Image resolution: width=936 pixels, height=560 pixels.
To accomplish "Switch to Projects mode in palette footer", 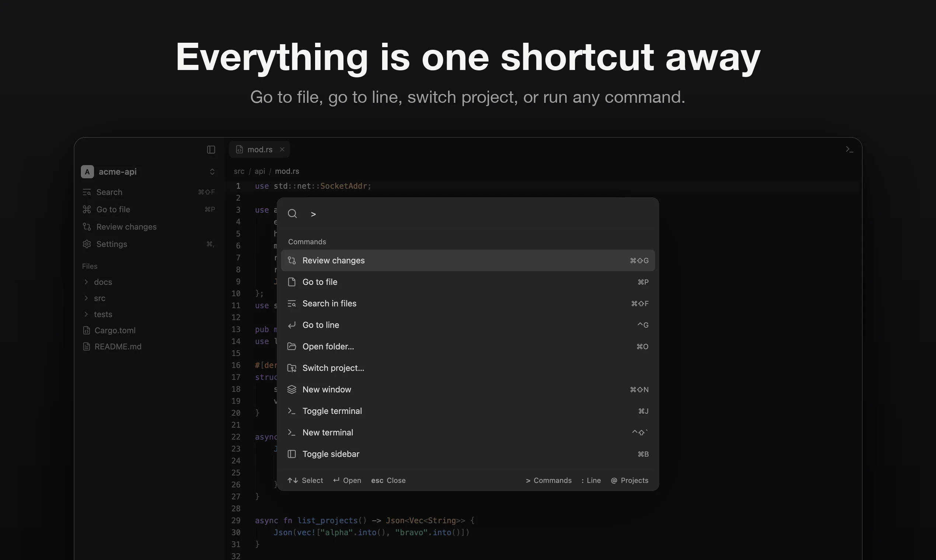I will tap(629, 480).
